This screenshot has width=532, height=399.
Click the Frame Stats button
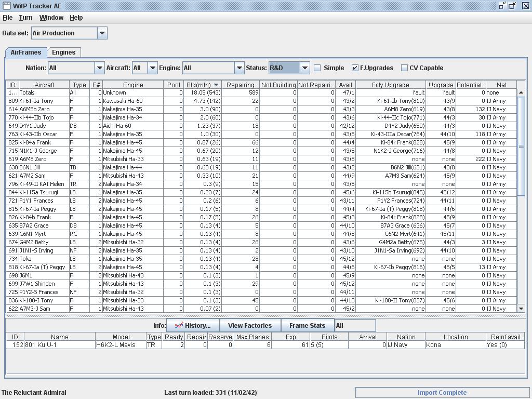(x=308, y=325)
